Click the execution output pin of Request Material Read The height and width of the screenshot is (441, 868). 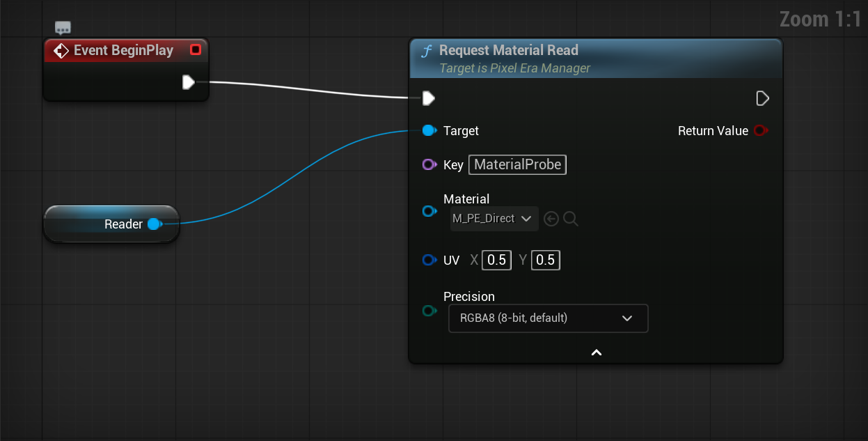pyautogui.click(x=762, y=98)
